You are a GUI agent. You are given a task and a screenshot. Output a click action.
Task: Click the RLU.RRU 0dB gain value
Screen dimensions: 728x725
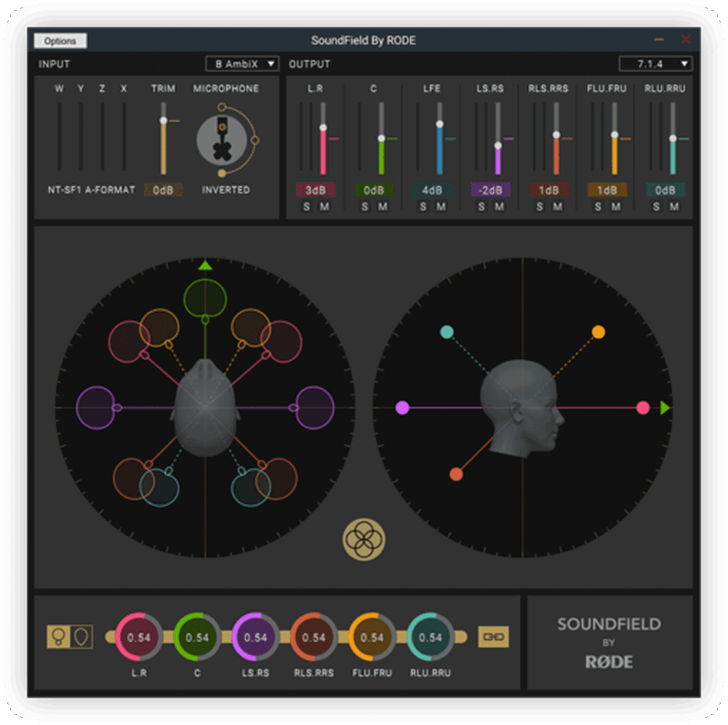[665, 190]
